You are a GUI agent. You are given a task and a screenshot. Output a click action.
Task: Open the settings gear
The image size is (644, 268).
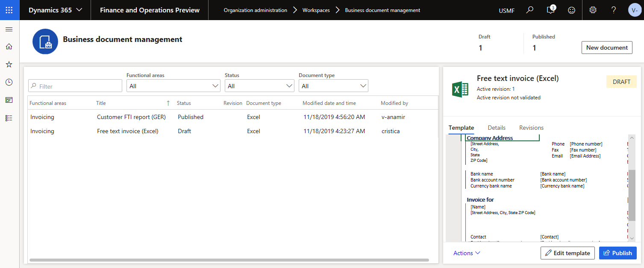pos(593,10)
